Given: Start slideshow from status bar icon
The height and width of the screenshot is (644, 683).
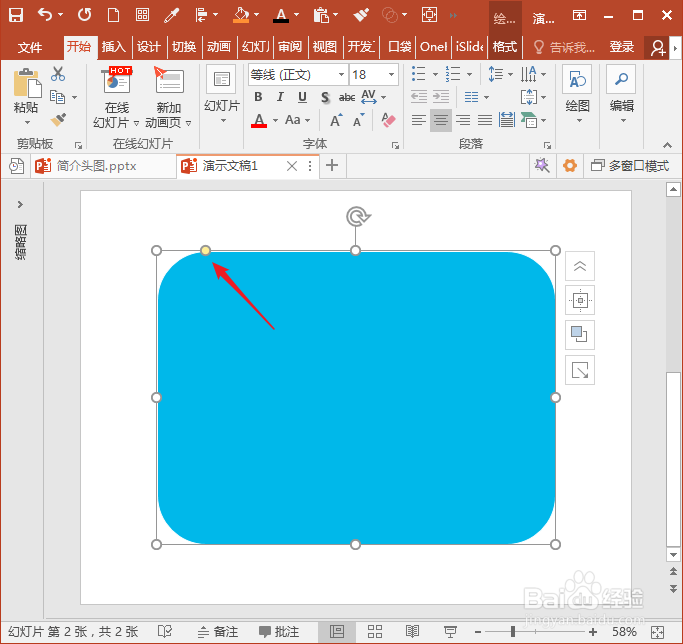Looking at the screenshot, I should tap(450, 631).
